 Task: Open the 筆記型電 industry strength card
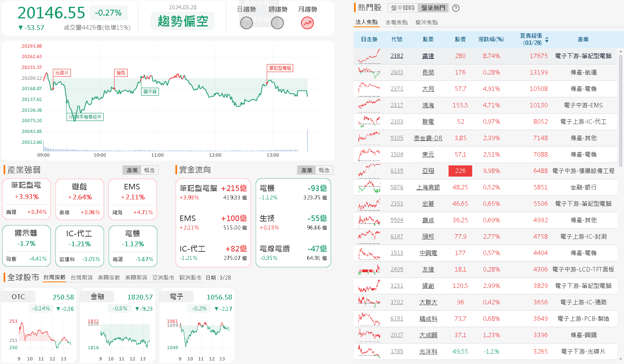[26, 199]
